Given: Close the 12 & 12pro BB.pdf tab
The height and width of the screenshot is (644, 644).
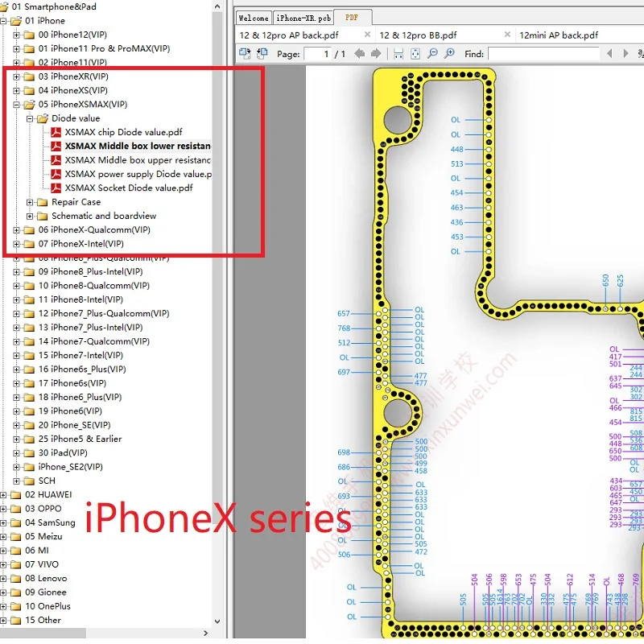Looking at the screenshot, I should [x=508, y=35].
